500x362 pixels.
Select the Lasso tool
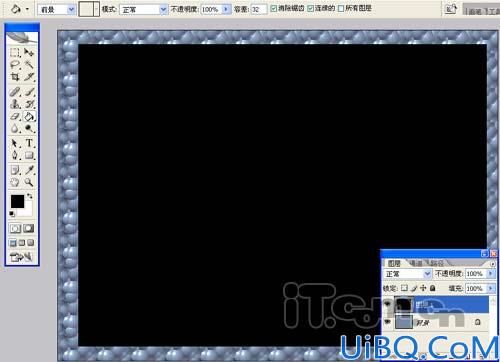15,64
